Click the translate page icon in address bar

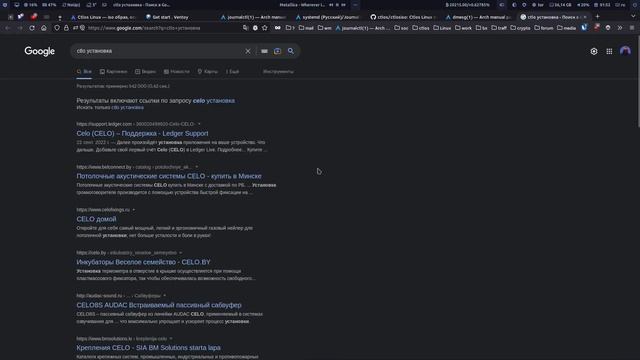245,28
